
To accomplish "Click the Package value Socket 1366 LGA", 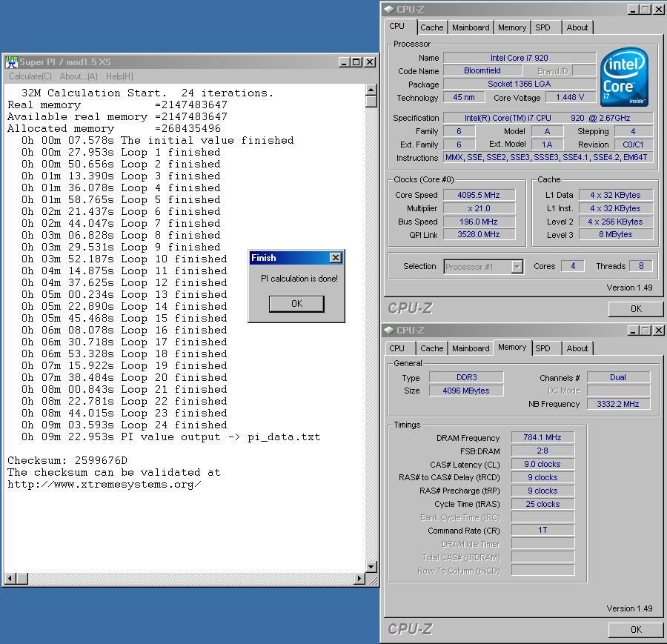I will click(519, 84).
